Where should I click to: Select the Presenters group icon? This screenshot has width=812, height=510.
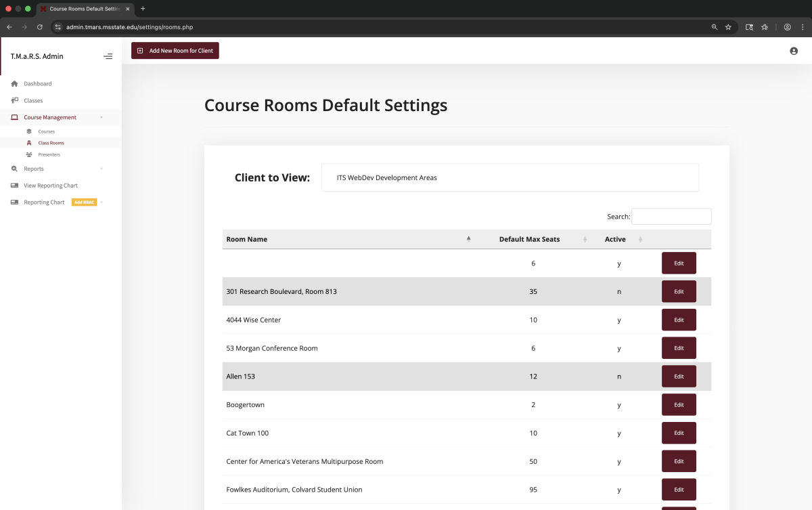pyautogui.click(x=28, y=154)
